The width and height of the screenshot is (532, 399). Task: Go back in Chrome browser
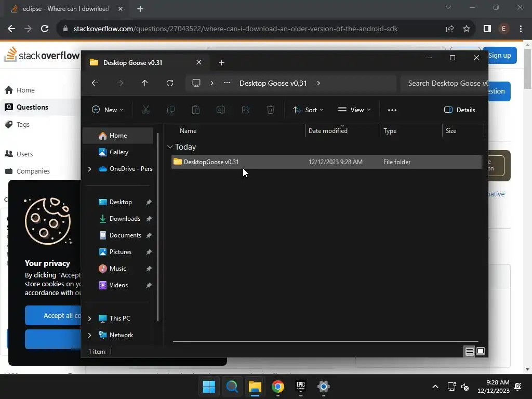[x=11, y=29]
